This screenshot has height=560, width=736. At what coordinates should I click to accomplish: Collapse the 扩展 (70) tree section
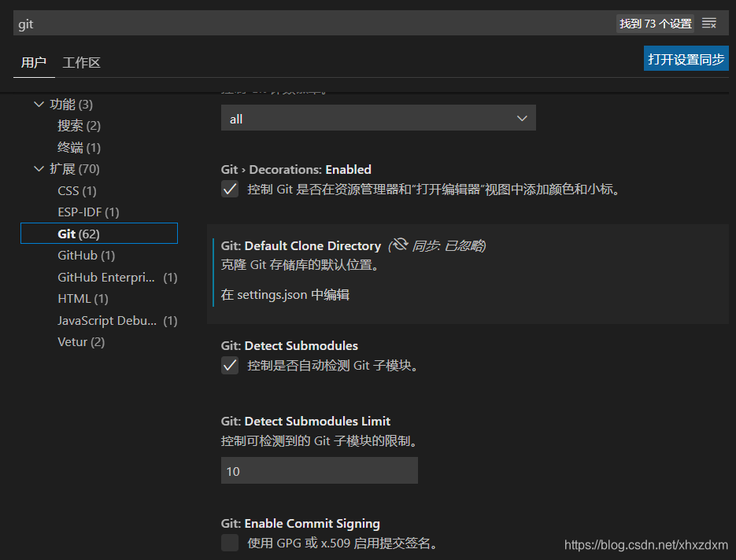[x=39, y=169]
